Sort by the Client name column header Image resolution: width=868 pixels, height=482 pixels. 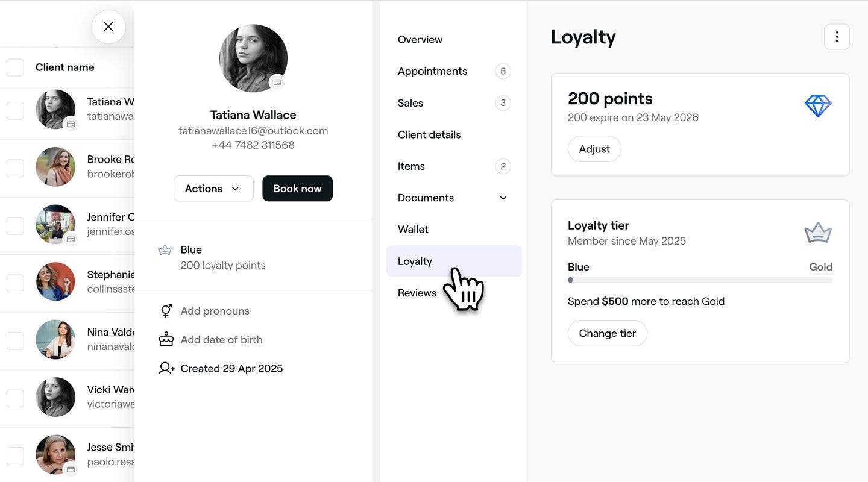[64, 67]
